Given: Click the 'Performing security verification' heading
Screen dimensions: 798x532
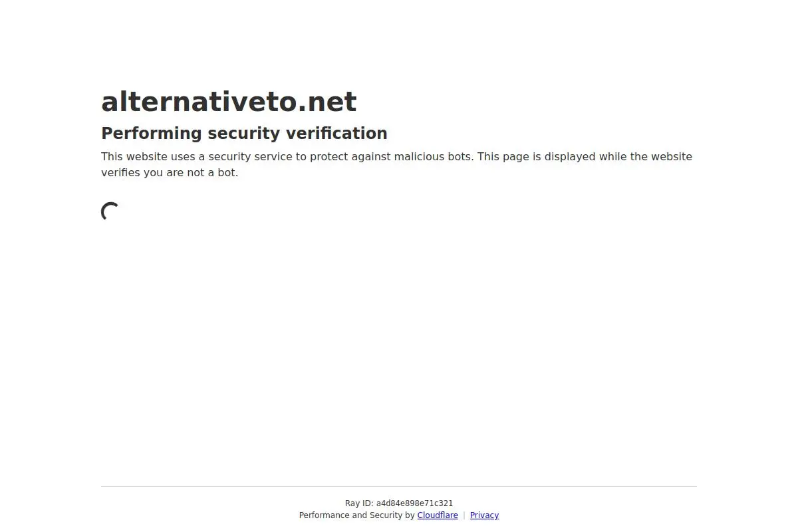Looking at the screenshot, I should tap(244, 133).
